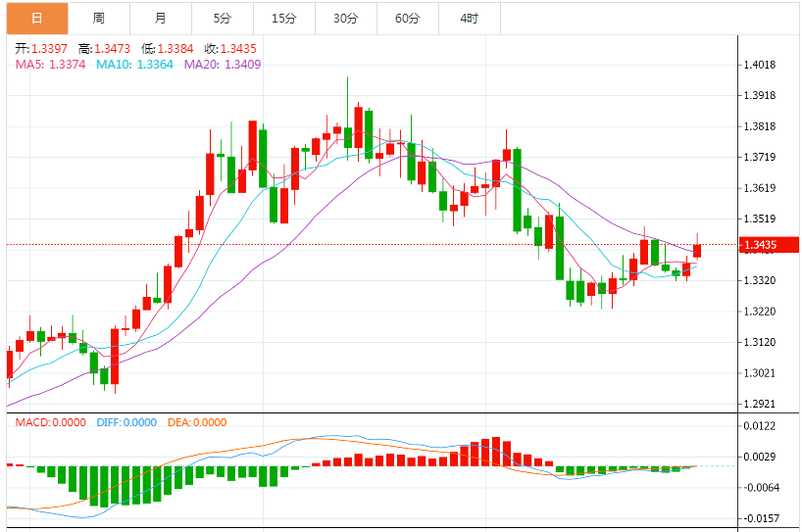Click the 1.3320 price axis label

(x=760, y=280)
